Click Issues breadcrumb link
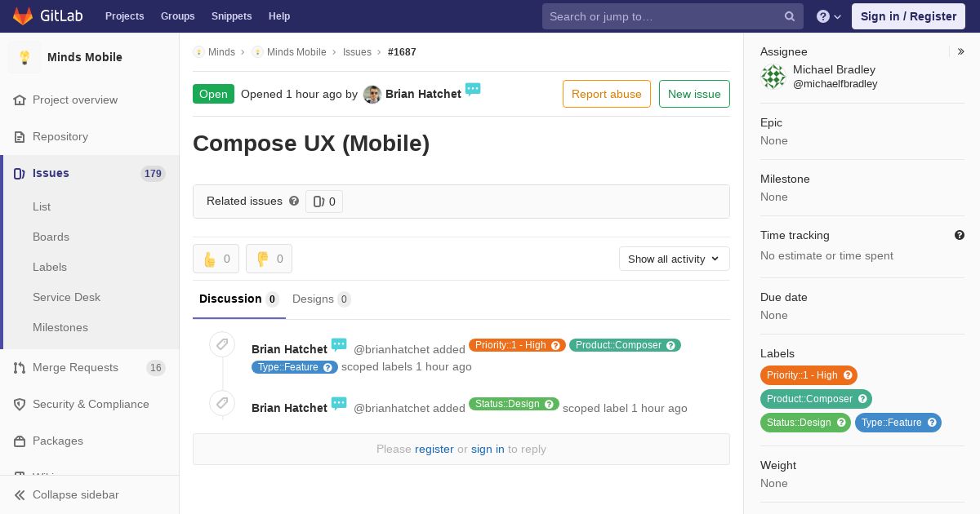 (x=357, y=51)
